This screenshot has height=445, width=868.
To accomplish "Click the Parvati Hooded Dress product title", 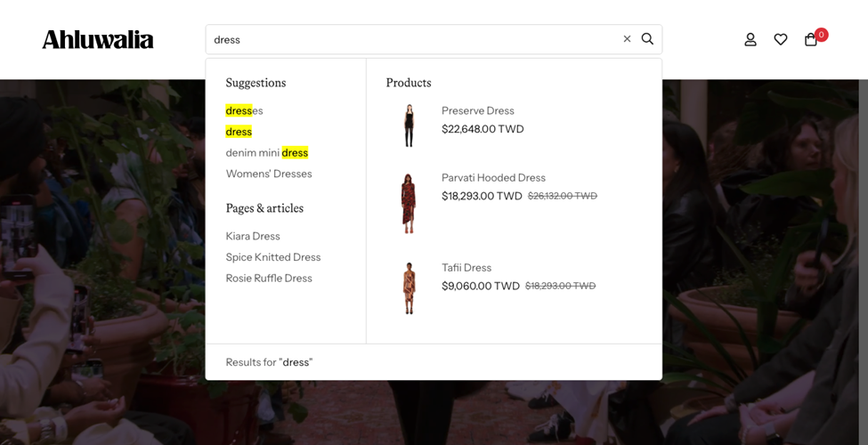I will (493, 178).
